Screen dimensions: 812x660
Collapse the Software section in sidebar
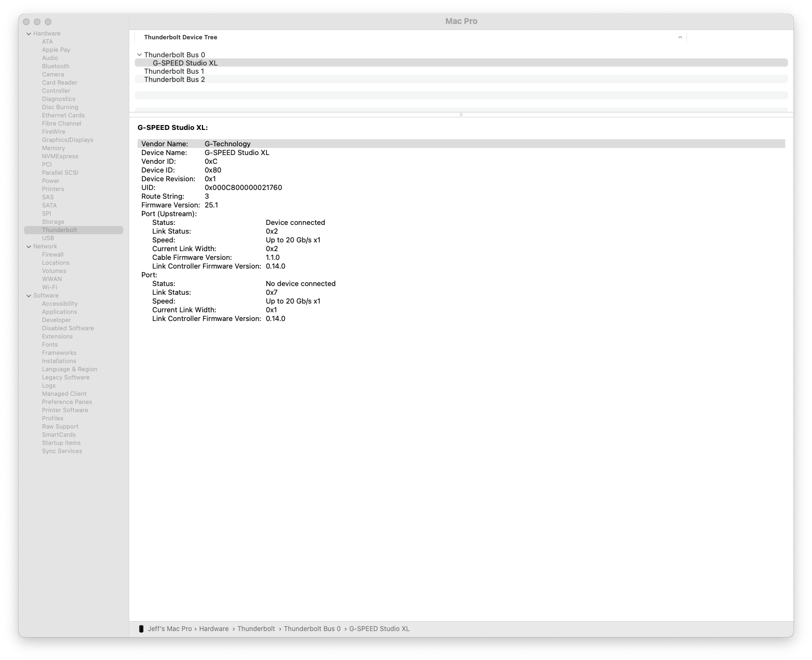29,296
